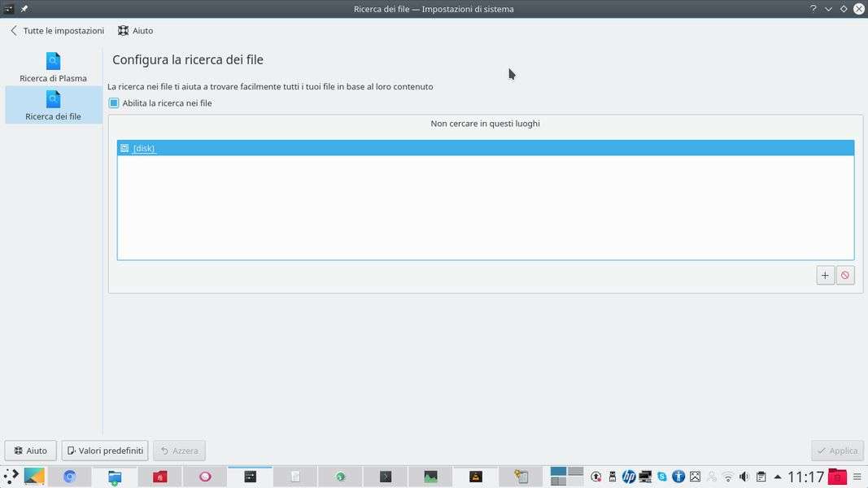Click the plus button to add folder

825,275
